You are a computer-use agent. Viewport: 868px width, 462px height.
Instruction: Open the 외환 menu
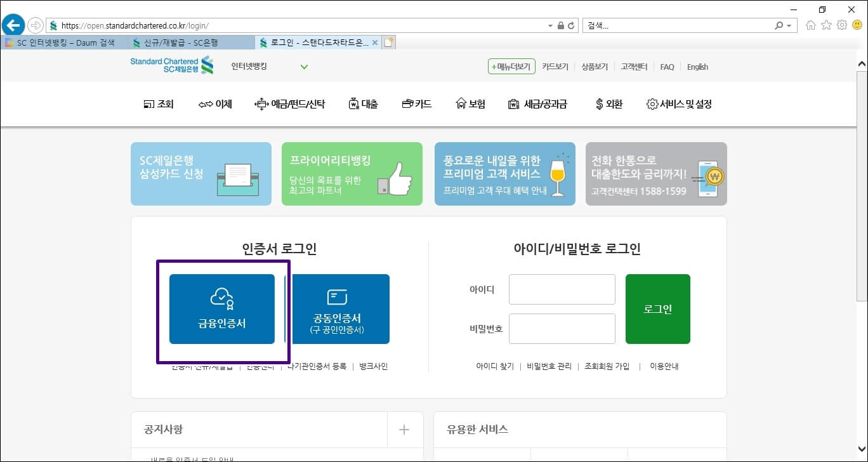click(609, 104)
